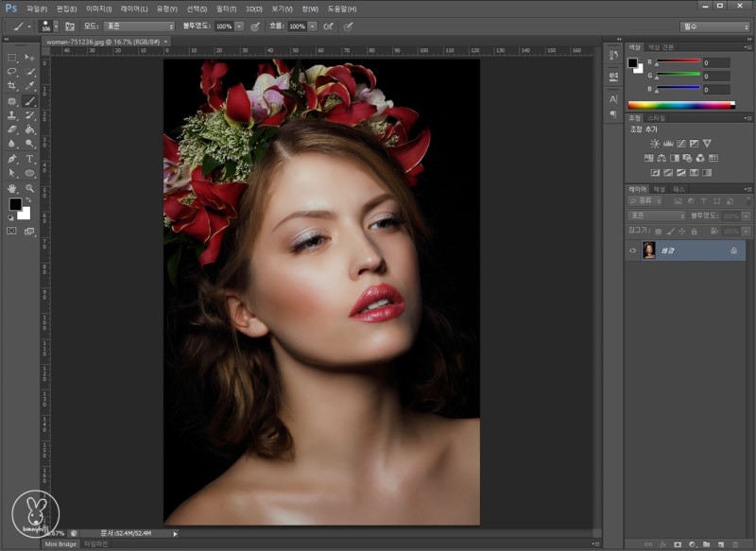Image resolution: width=756 pixels, height=551 pixels.
Task: Open the woman-751236.jpg document tab
Action: pyautogui.click(x=102, y=43)
